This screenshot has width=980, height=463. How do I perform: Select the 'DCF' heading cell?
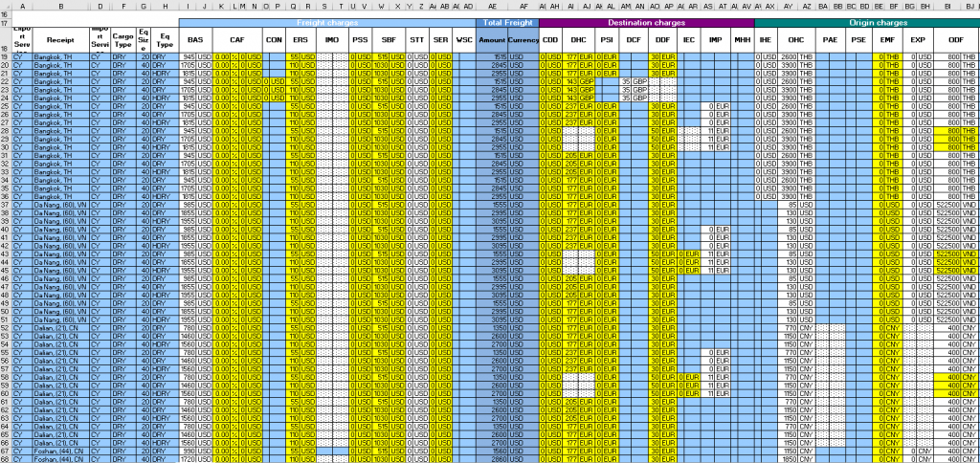[634, 40]
